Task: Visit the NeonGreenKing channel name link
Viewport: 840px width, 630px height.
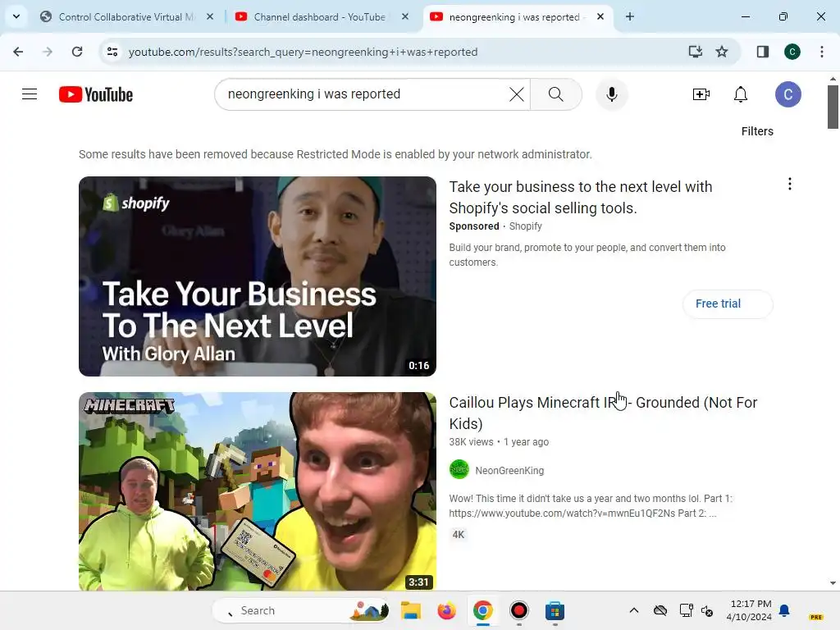Action: pyautogui.click(x=509, y=470)
